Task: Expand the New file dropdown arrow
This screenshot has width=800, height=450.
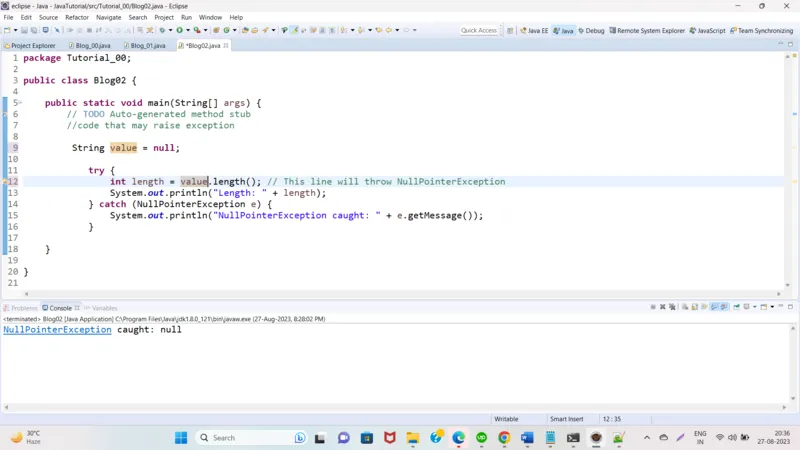Action: coord(15,30)
